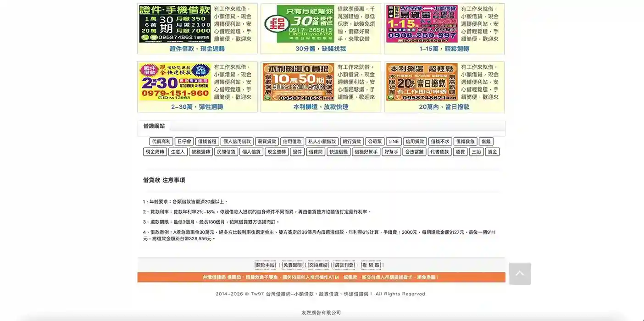Click the 借錢網站 section header
Screen dimensions: 644x321
[154, 125]
